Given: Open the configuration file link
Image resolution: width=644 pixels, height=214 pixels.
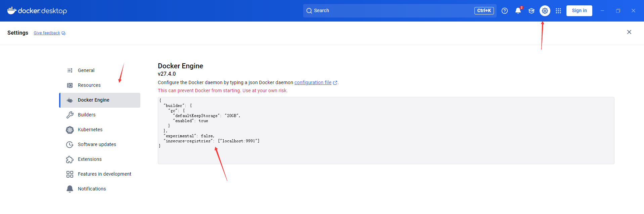Looking at the screenshot, I should coord(313,82).
